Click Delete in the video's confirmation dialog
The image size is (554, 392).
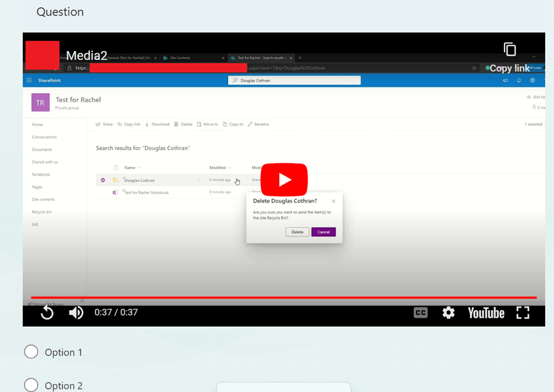pyautogui.click(x=297, y=232)
